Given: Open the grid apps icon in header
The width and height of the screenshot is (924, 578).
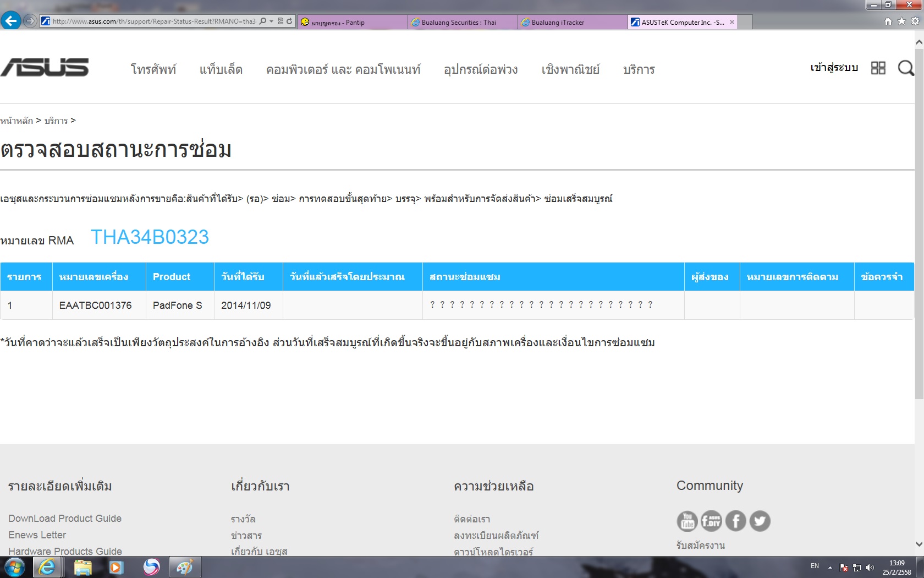Looking at the screenshot, I should [878, 68].
